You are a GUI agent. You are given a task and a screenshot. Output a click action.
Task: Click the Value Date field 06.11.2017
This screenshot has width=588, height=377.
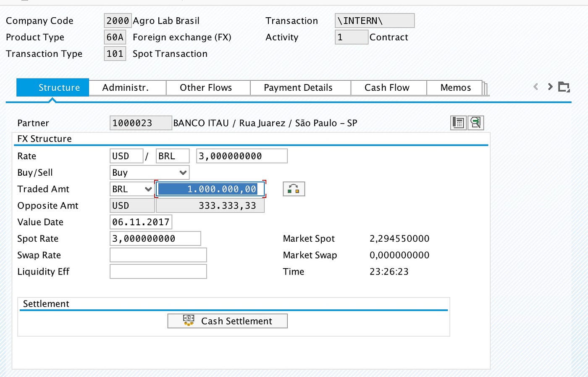pos(141,222)
